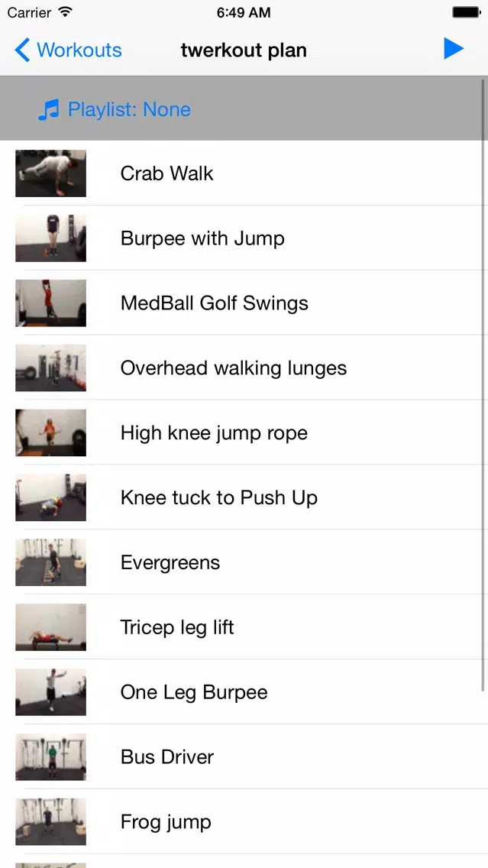Tap the blue play workout button
This screenshot has width=488, height=868.
click(454, 49)
